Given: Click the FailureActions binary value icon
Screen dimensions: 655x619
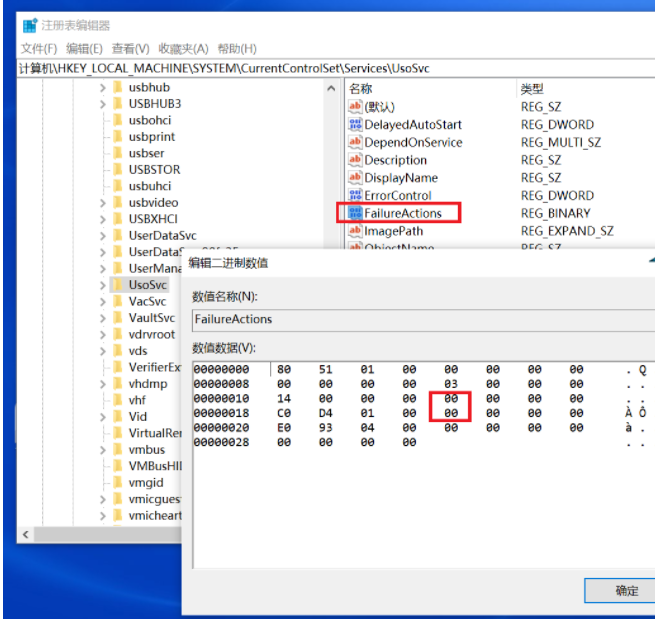Looking at the screenshot, I should (x=354, y=213).
